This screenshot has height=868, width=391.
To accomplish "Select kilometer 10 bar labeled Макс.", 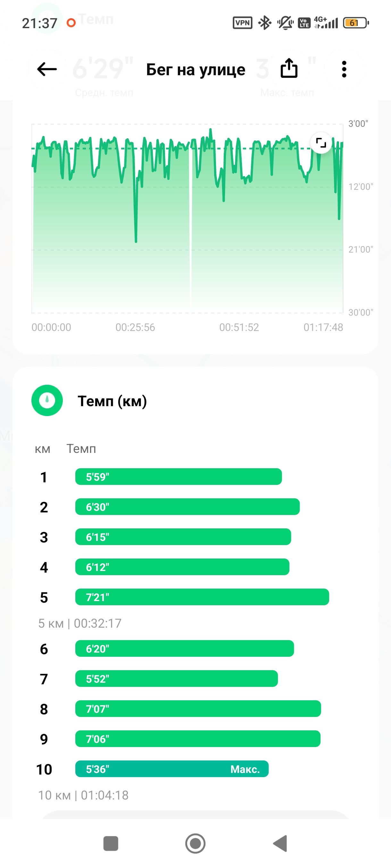I will [x=172, y=769].
